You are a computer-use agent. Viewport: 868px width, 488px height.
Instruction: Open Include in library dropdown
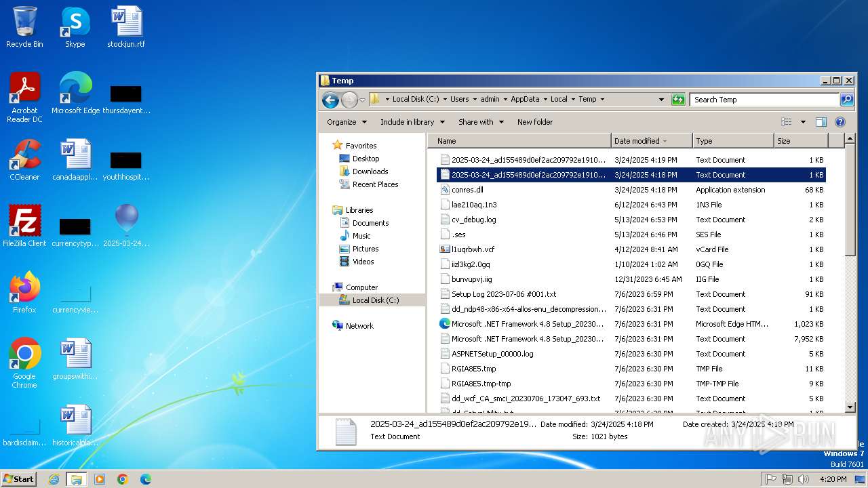click(x=412, y=122)
